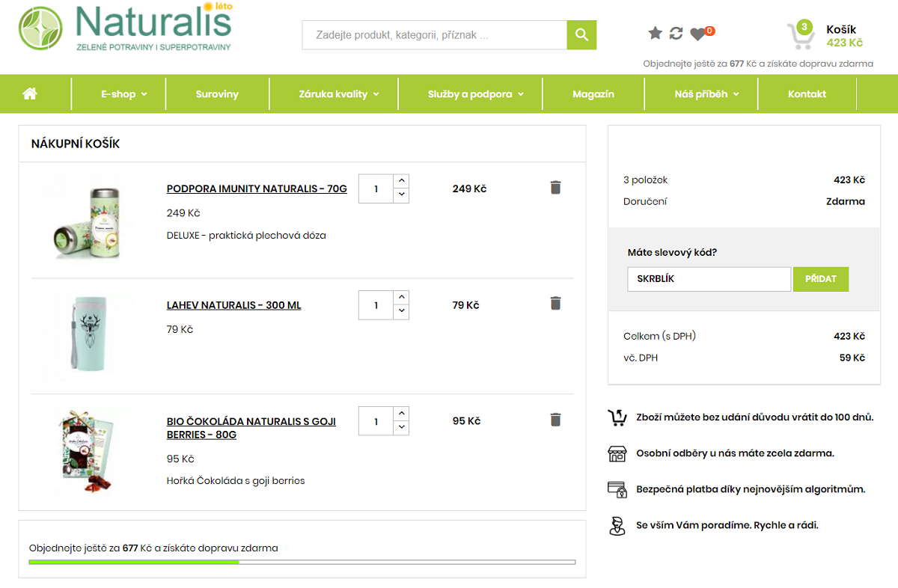Click quantity field of Podpora imunity
Image resolution: width=898 pixels, height=588 pixels.
pos(376,189)
